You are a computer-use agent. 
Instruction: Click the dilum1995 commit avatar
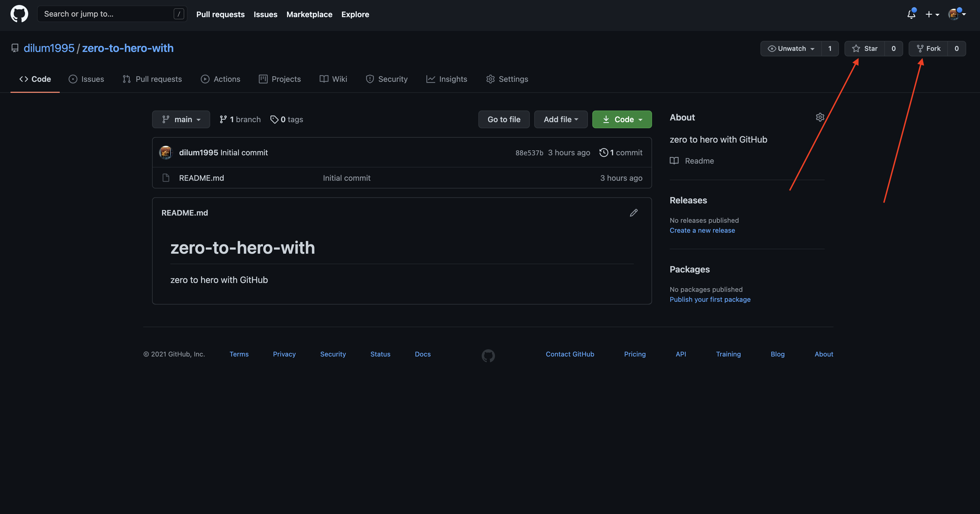166,153
